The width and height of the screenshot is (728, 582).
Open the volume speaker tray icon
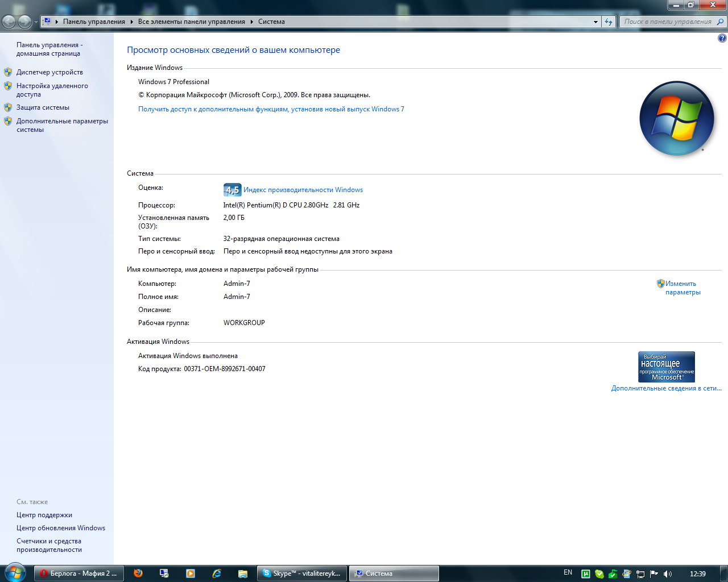coord(667,574)
